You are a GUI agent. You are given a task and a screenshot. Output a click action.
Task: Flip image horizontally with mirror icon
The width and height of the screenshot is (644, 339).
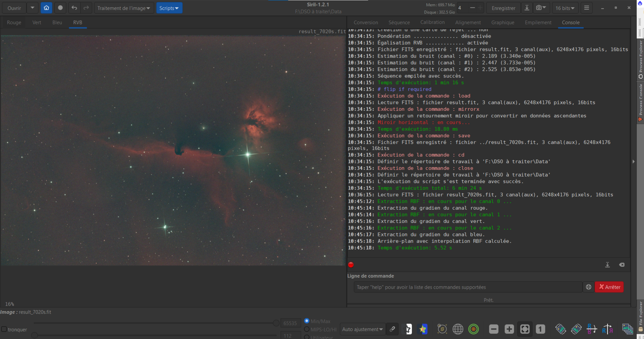pos(607,329)
